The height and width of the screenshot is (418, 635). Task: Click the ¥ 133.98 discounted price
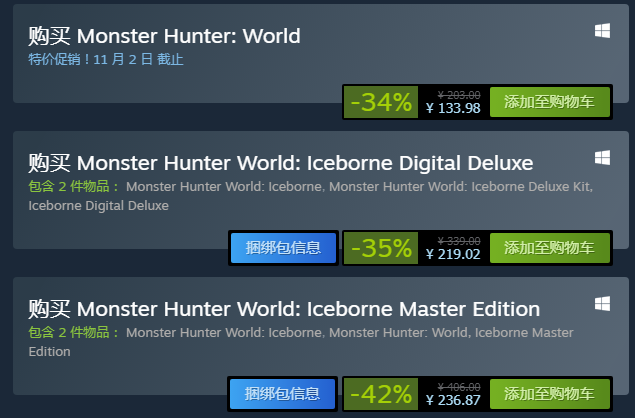click(453, 108)
